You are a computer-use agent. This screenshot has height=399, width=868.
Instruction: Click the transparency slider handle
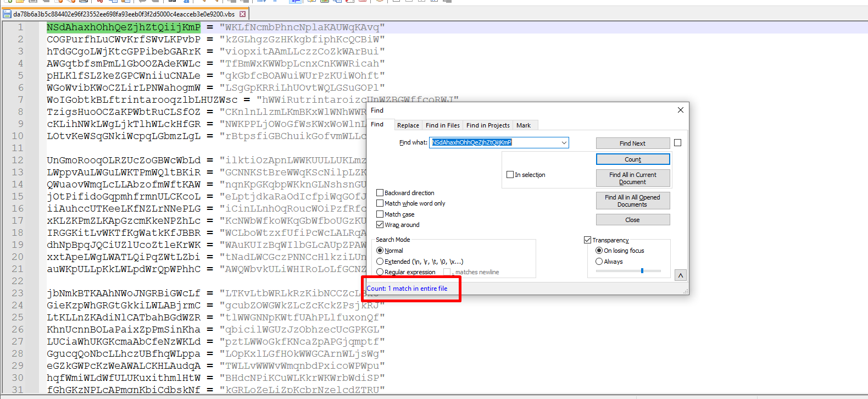642,270
